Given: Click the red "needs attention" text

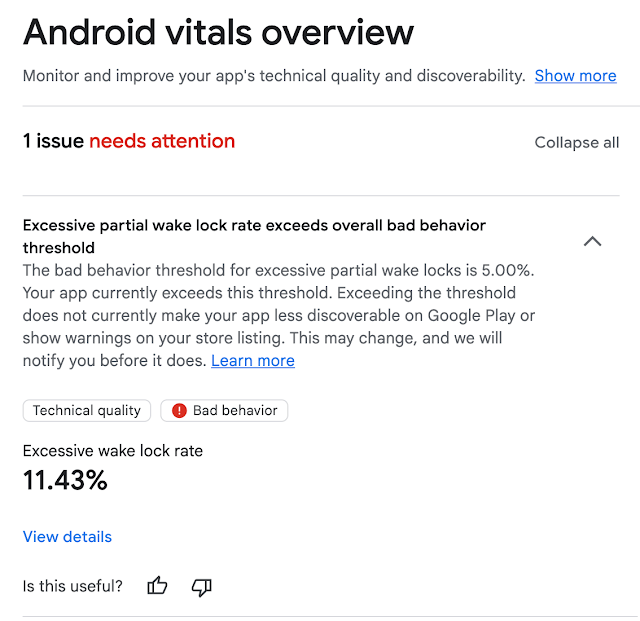Looking at the screenshot, I should (162, 141).
